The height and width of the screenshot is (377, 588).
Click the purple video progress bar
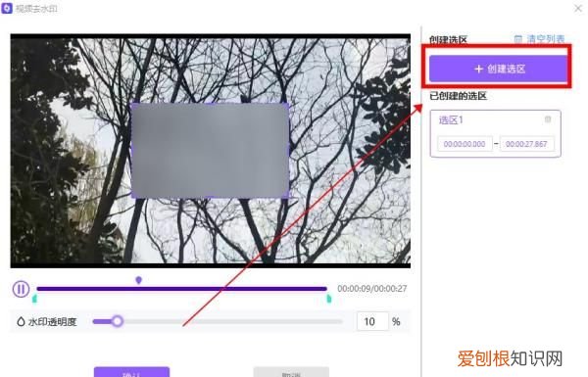(x=182, y=289)
